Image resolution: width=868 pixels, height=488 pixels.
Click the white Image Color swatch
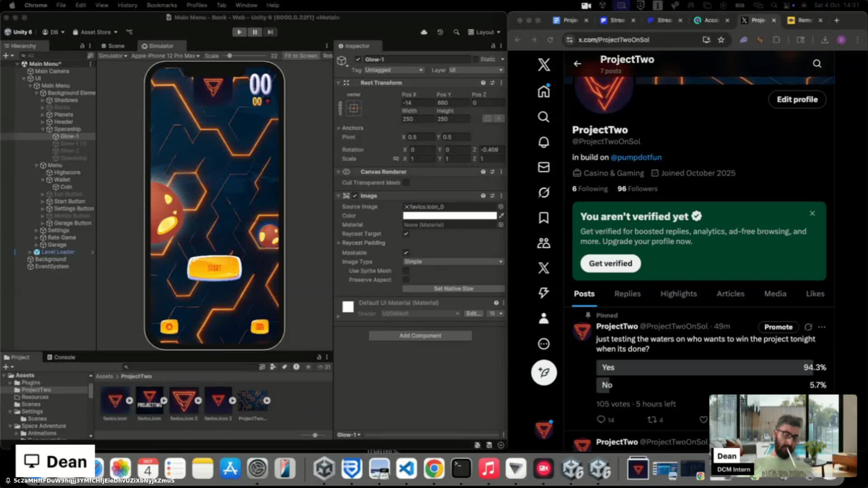[449, 216]
